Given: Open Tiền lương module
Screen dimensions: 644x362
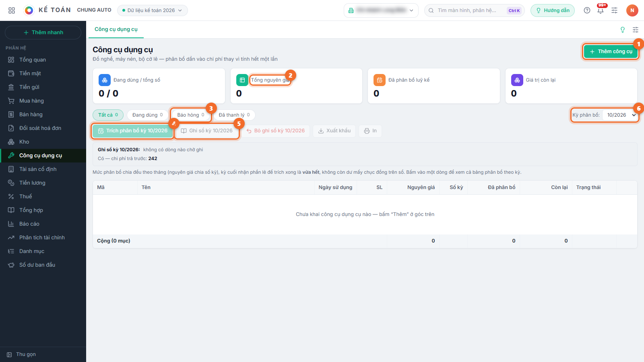Looking at the screenshot, I should [43, 183].
